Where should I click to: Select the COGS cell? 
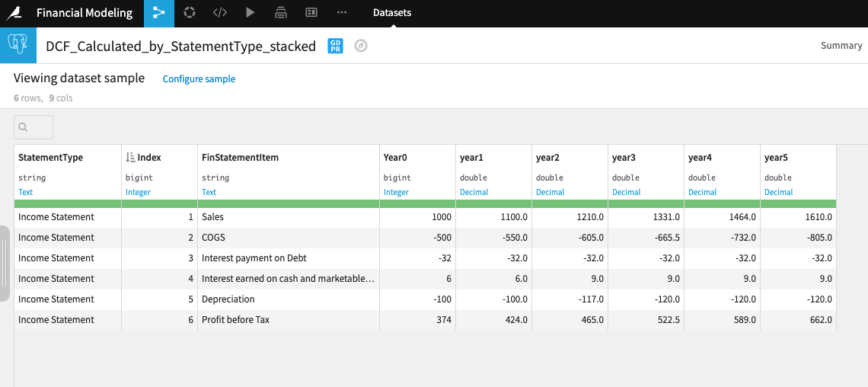pos(289,238)
